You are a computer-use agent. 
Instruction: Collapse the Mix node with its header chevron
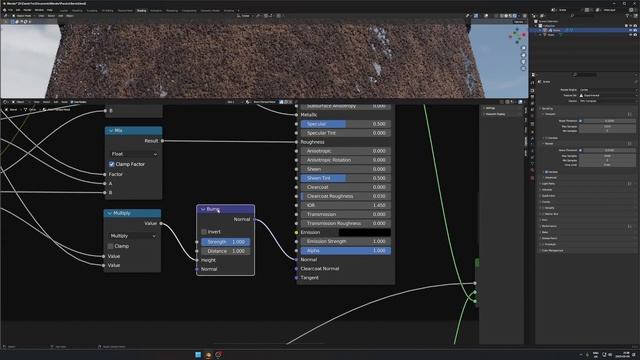tap(111, 131)
